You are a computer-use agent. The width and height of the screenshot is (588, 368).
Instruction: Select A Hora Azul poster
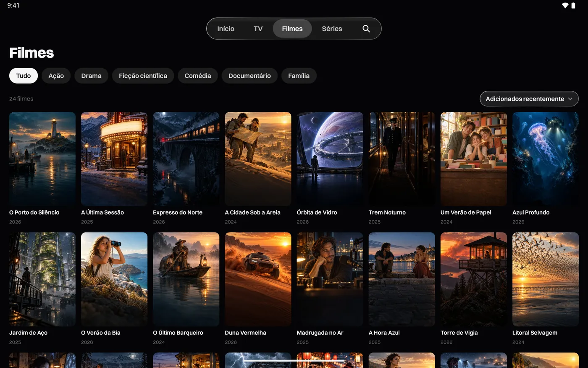click(402, 279)
